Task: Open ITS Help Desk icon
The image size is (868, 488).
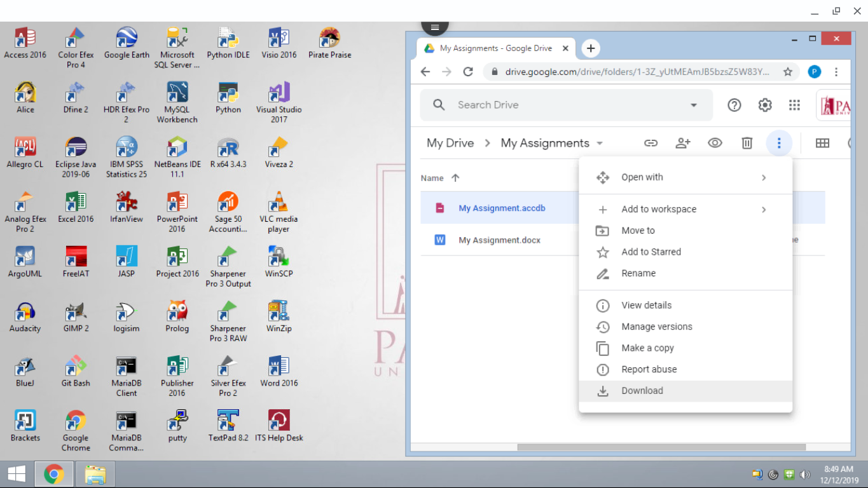Action: click(279, 426)
